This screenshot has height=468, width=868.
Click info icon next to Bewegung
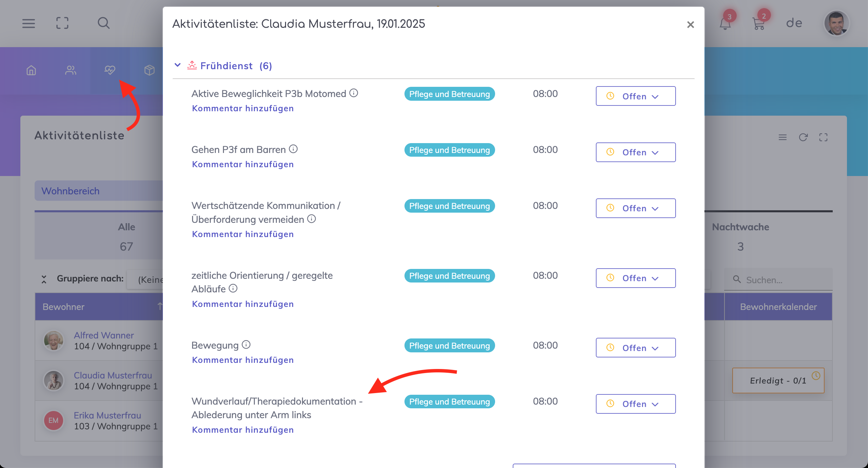(x=246, y=345)
